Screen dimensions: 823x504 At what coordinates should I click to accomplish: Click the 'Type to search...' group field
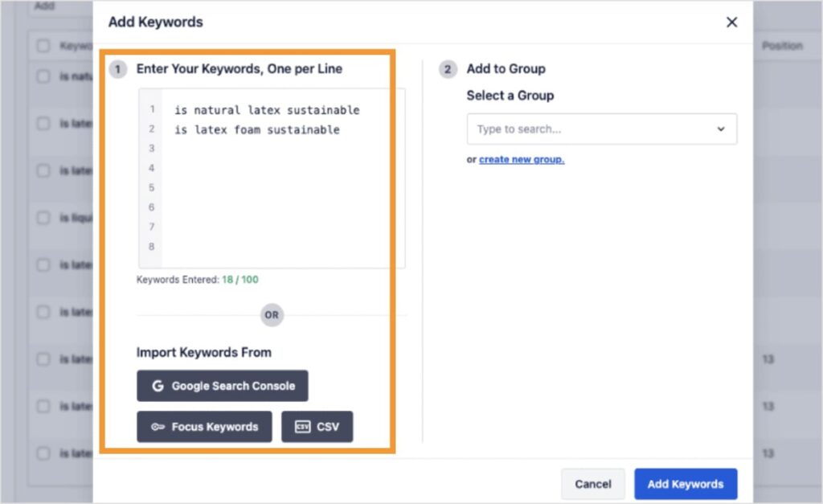(x=591, y=129)
